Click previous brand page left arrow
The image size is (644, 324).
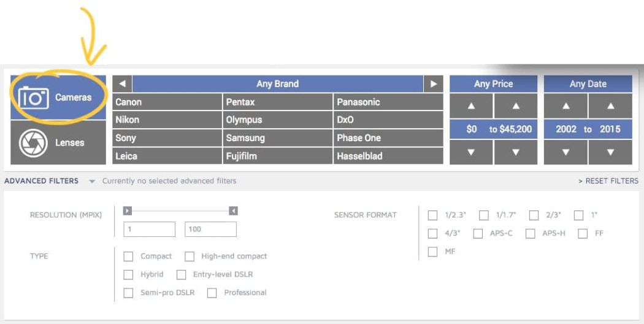tap(123, 84)
